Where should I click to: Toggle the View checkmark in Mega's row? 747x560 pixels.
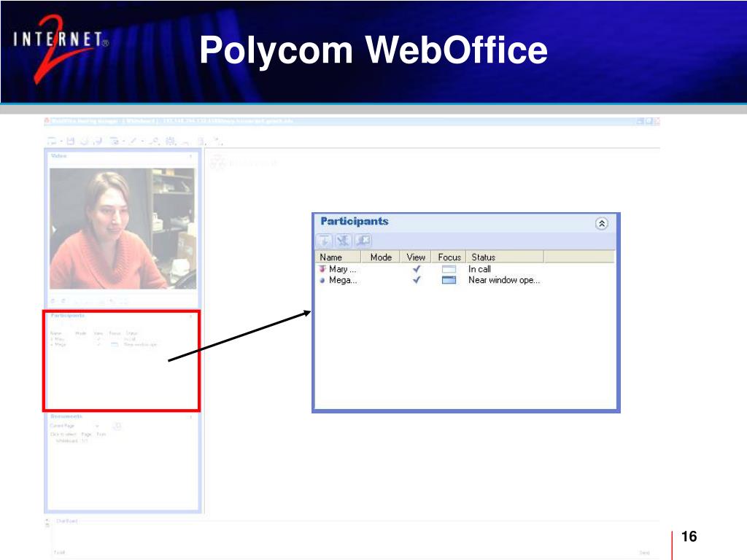click(417, 280)
